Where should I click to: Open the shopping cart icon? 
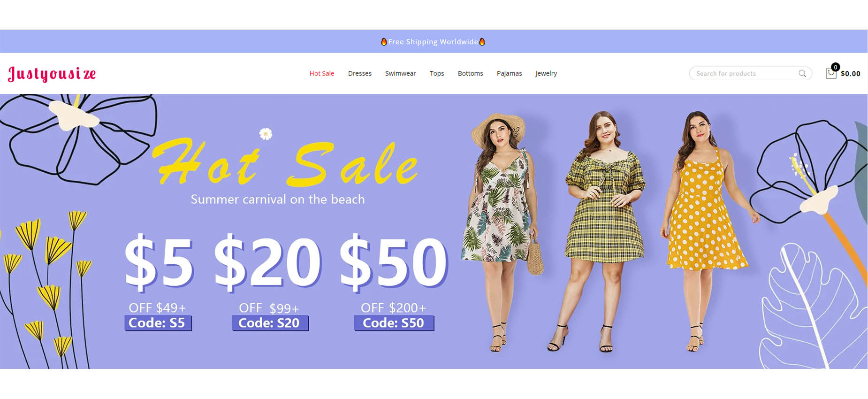(830, 74)
